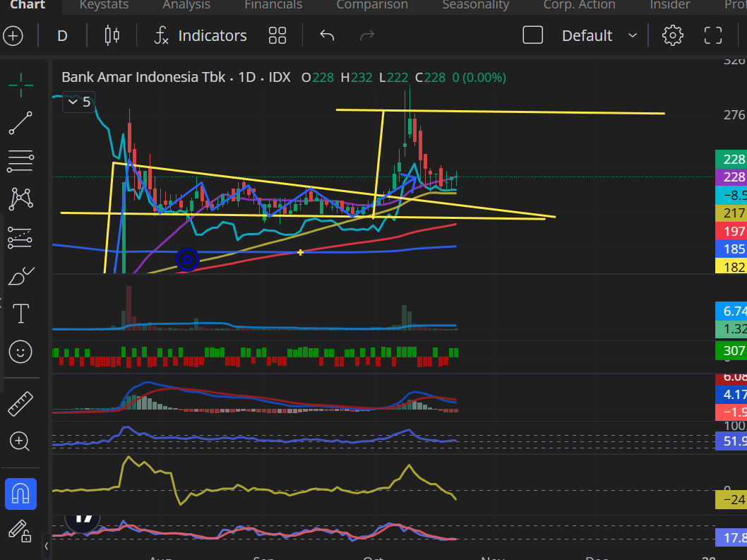Toggle lock all drawing tools
This screenshot has height=560, width=747.
(x=20, y=531)
